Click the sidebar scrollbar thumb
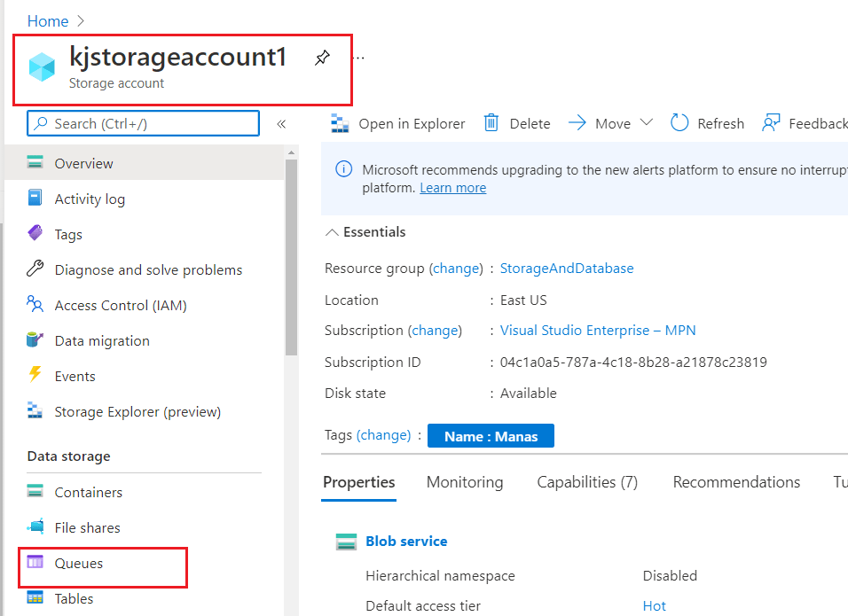Image resolution: width=848 pixels, height=616 pixels. click(292, 257)
